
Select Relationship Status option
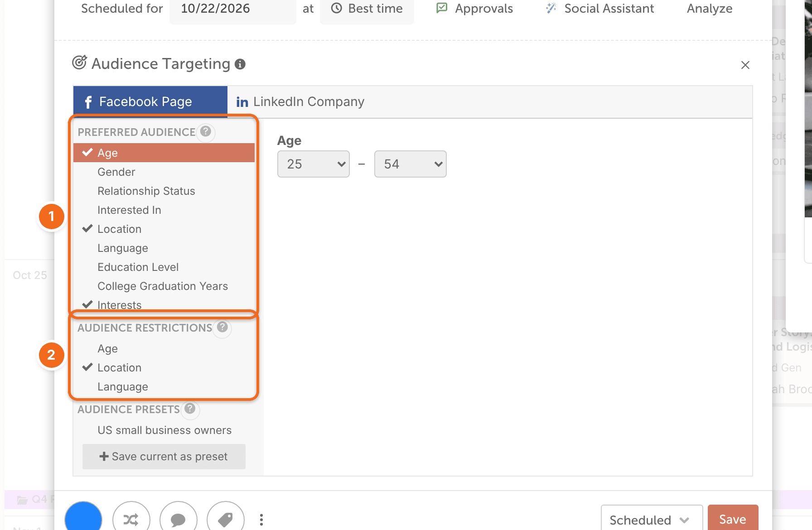(164, 191)
